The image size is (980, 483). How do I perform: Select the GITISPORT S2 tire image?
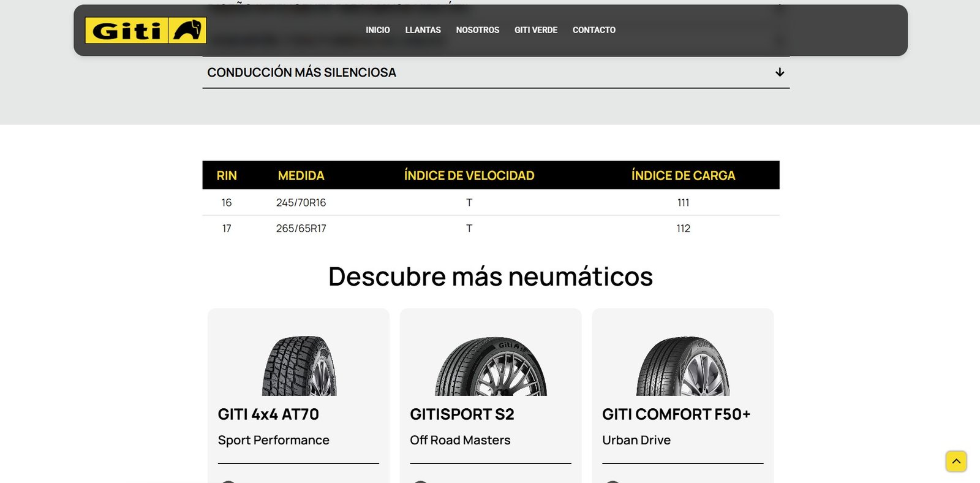click(491, 366)
